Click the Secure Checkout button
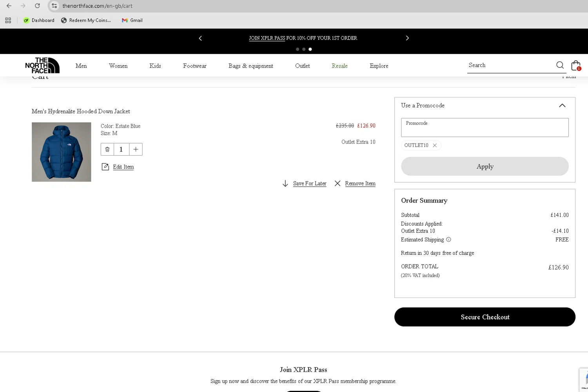588x392 pixels. pyautogui.click(x=485, y=317)
